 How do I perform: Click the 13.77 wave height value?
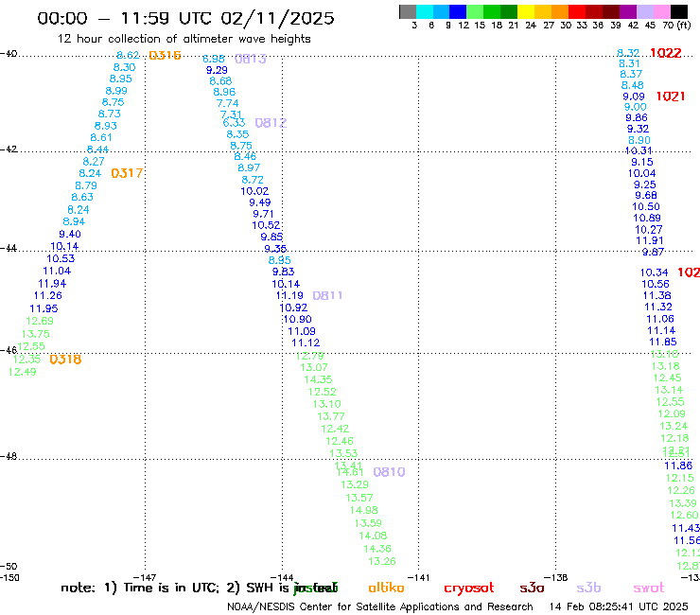[x=331, y=416]
